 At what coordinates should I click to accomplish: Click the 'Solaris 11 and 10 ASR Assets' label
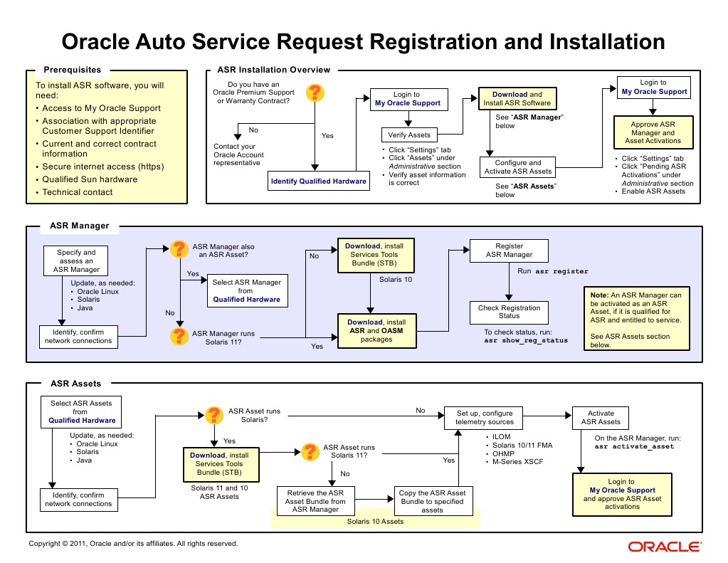(x=219, y=493)
